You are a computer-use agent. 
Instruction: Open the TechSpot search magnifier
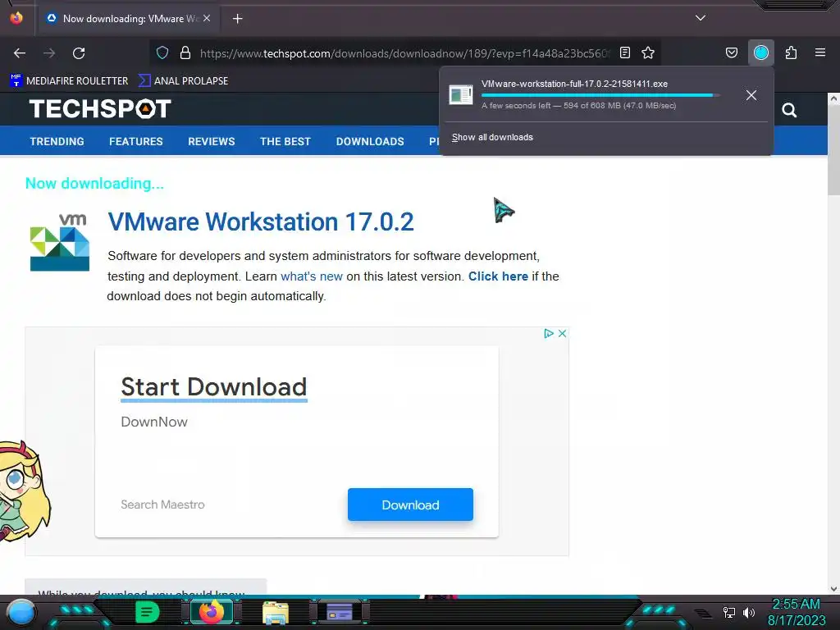(x=789, y=111)
